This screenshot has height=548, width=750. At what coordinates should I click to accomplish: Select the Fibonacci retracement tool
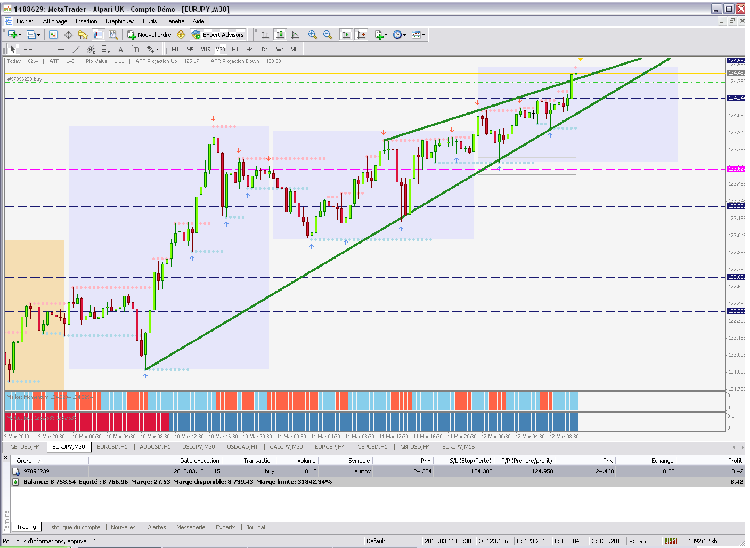[x=105, y=49]
